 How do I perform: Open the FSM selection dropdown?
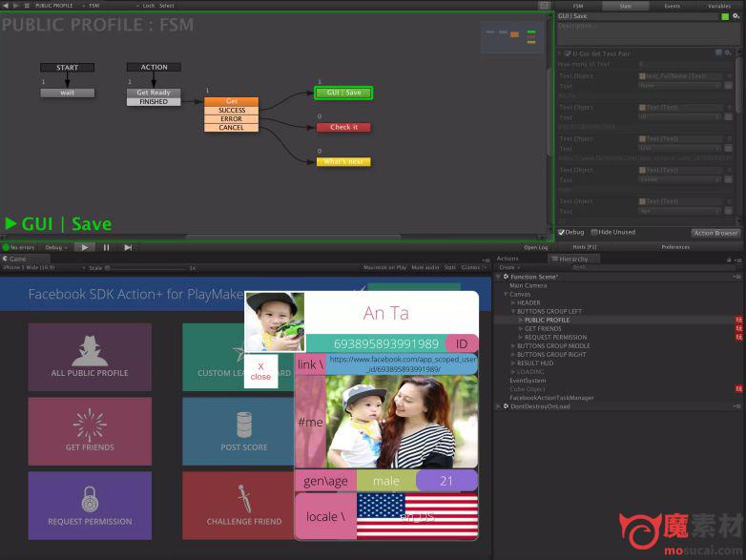pyautogui.click(x=114, y=6)
